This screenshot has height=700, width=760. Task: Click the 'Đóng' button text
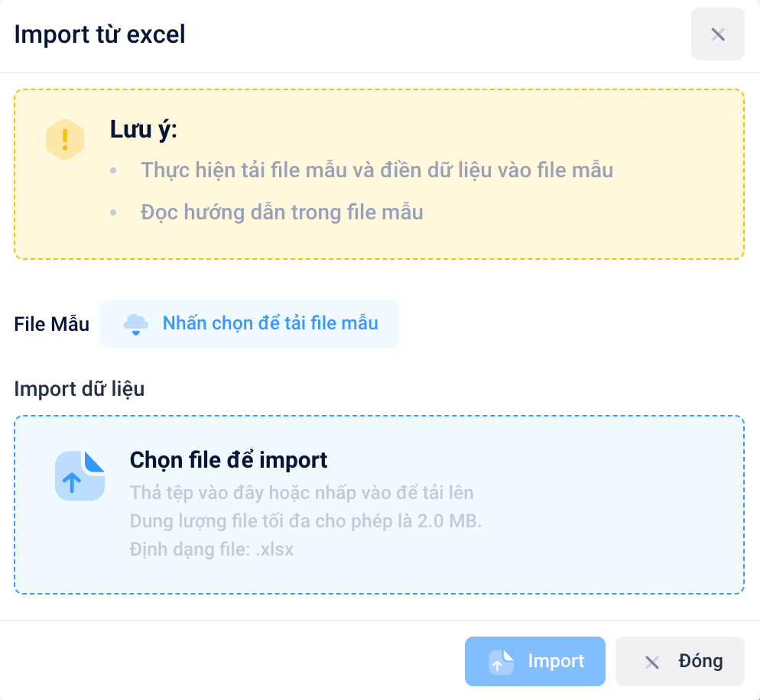[x=700, y=661]
